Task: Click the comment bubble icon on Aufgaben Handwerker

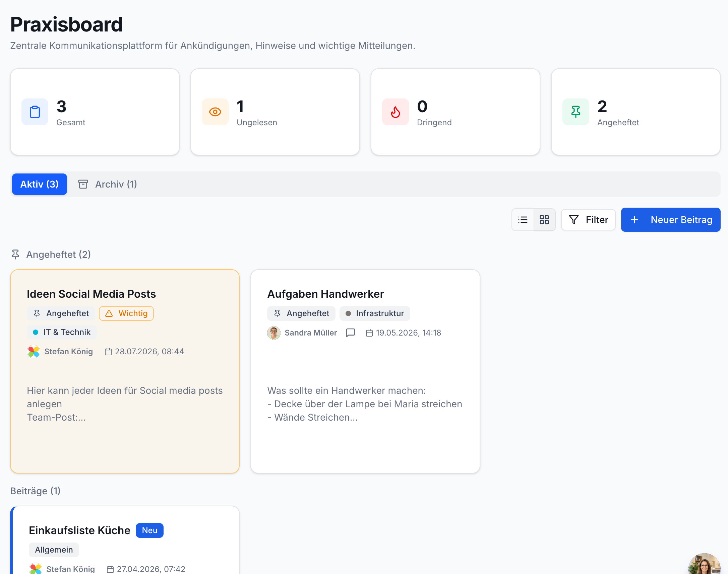Action: [351, 333]
